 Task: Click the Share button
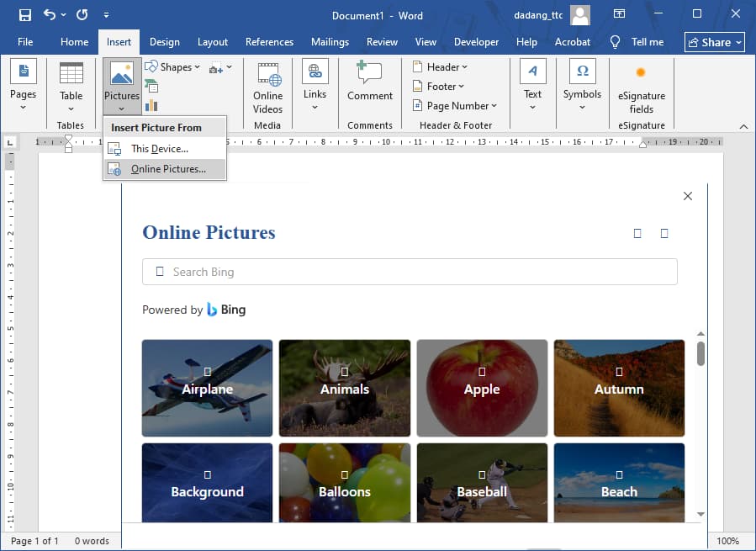[714, 41]
